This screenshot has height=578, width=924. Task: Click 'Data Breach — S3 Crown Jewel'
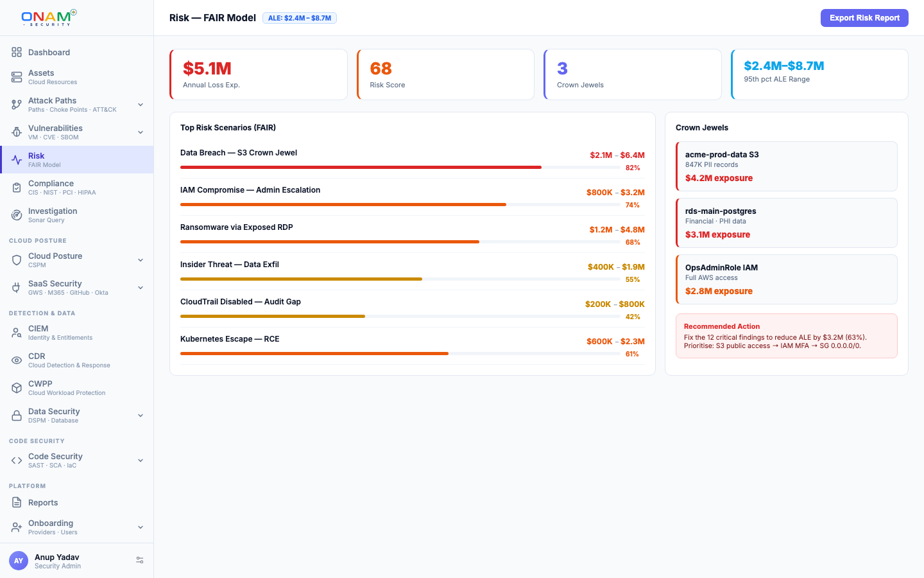pyautogui.click(x=239, y=153)
